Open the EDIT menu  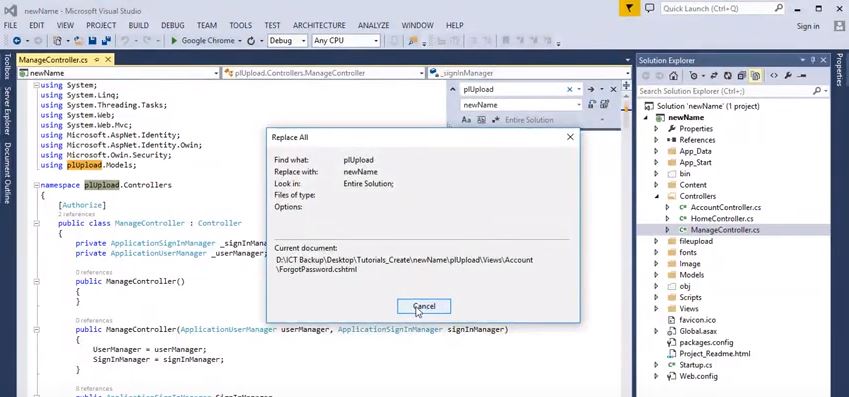[37, 25]
